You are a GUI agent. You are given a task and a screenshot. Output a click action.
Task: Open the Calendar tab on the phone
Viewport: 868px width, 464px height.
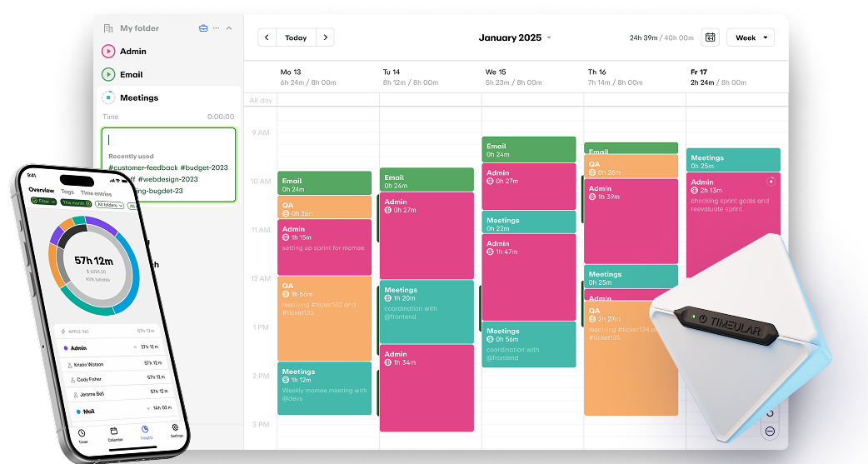115,433
